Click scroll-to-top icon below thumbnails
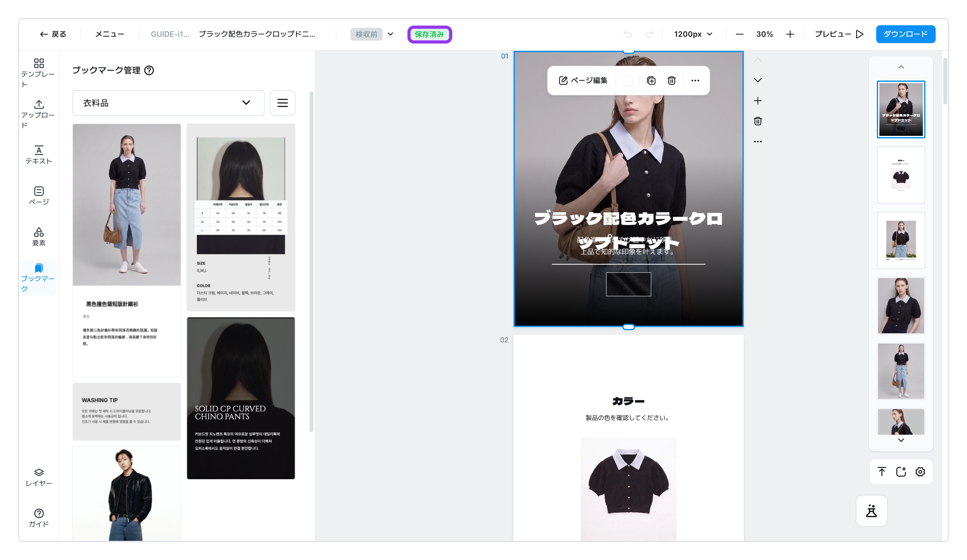 [881, 471]
